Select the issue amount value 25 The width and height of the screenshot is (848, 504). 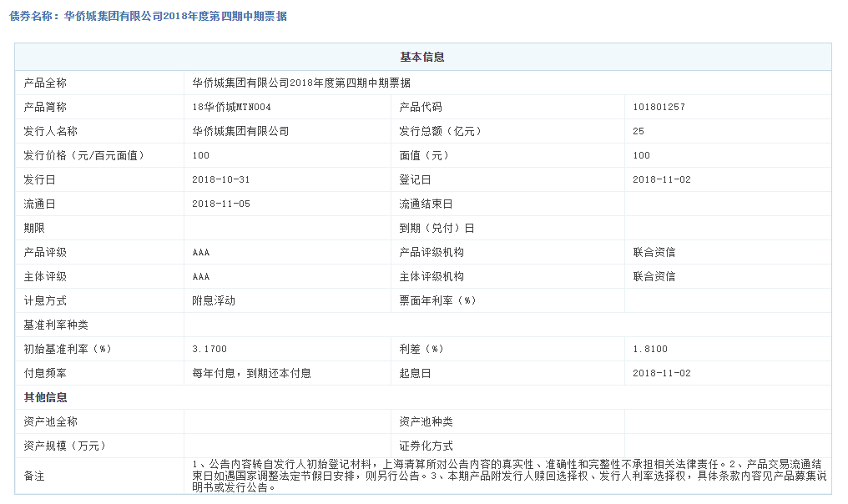639,131
